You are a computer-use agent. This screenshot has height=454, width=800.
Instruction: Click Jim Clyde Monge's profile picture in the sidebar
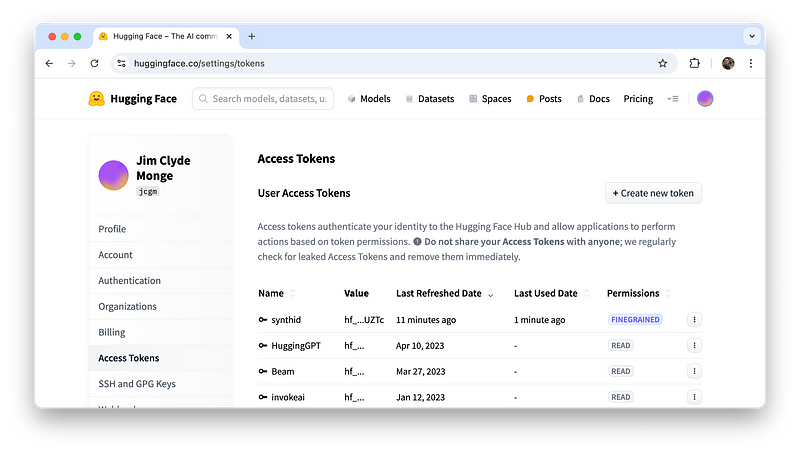tap(113, 175)
